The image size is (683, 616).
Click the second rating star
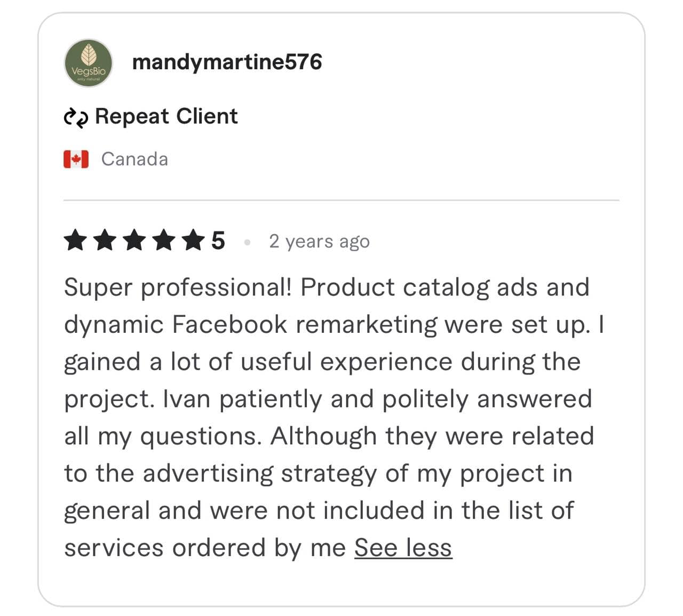click(105, 241)
